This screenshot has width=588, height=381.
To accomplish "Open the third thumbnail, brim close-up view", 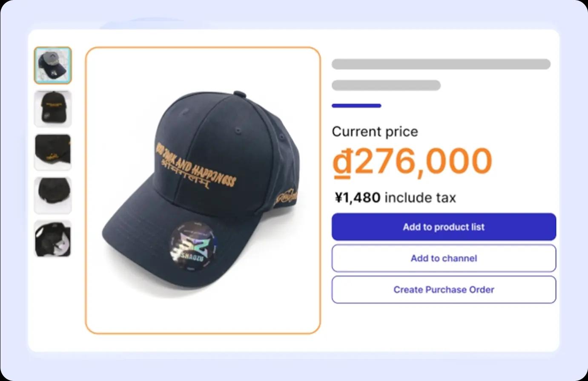I will click(53, 152).
